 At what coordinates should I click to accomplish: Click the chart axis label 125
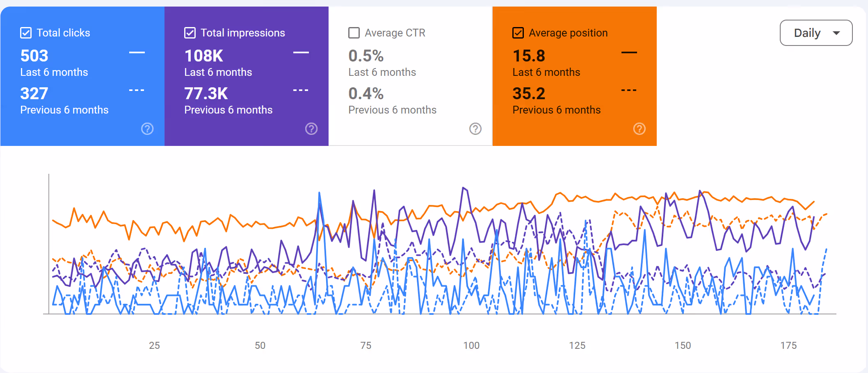(x=577, y=346)
